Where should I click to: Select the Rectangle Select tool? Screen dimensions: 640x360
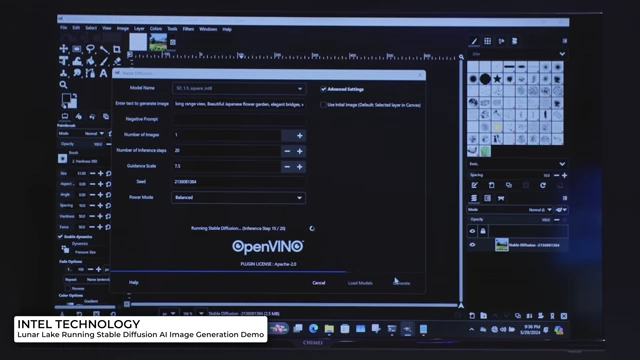[x=77, y=49]
